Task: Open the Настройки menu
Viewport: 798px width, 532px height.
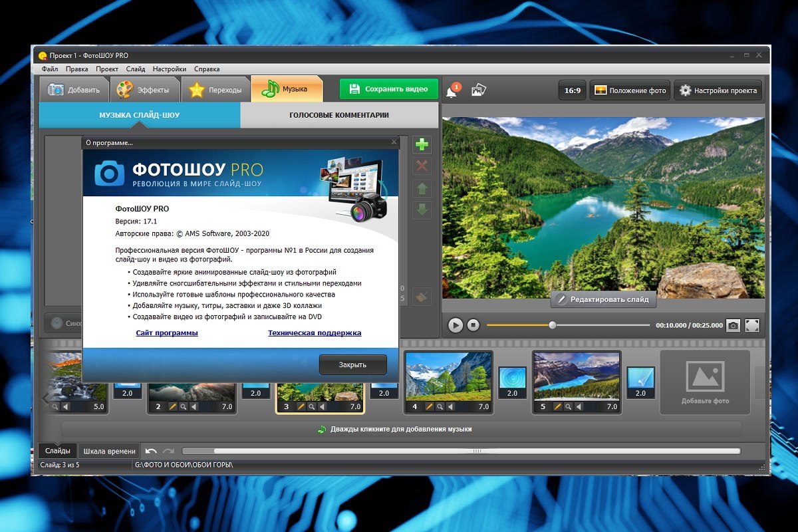Action: pos(170,69)
